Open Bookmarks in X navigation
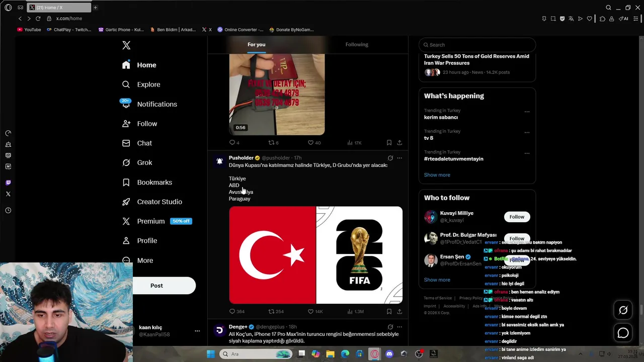 (x=147, y=182)
